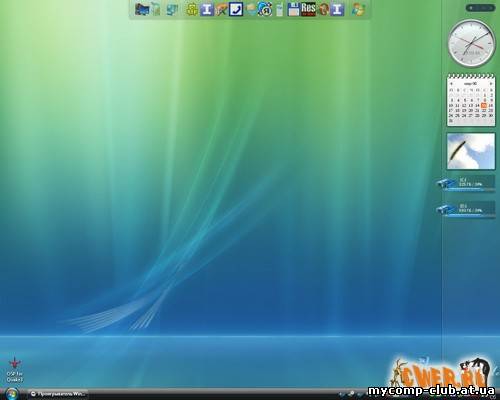
Task: Switch to the Windows Media Player taskbar button
Action: click(58, 394)
